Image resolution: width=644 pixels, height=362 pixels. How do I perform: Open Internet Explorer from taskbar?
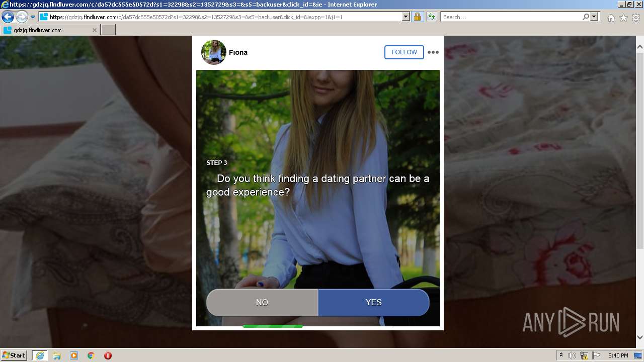pos(39,355)
